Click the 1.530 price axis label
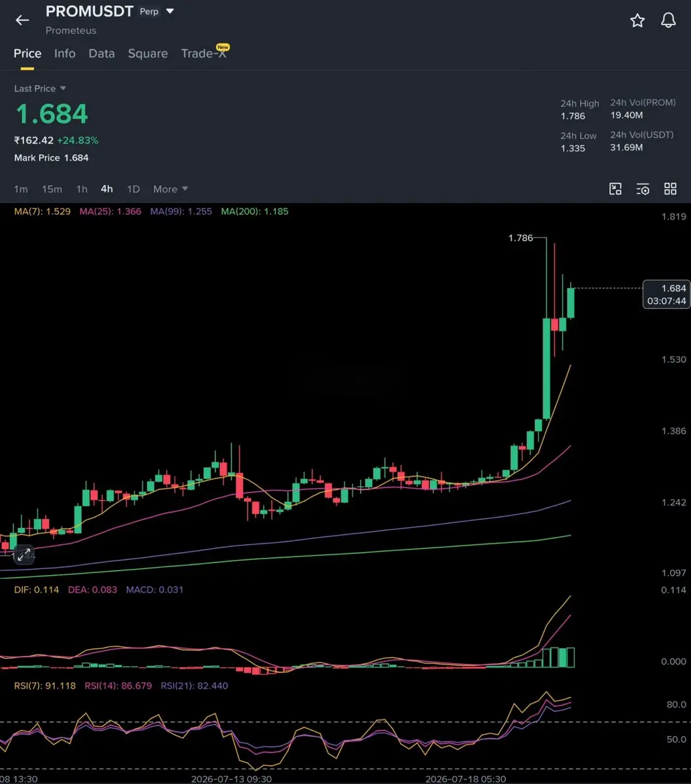 point(673,359)
